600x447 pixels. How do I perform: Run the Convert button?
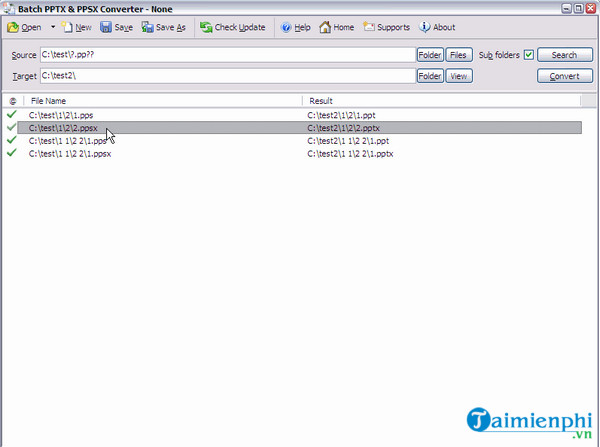click(x=564, y=76)
